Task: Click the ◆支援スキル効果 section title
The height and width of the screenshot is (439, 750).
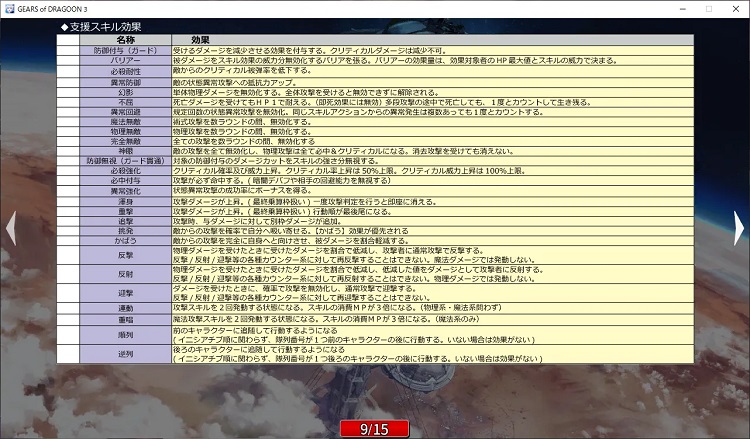Action: (x=101, y=27)
